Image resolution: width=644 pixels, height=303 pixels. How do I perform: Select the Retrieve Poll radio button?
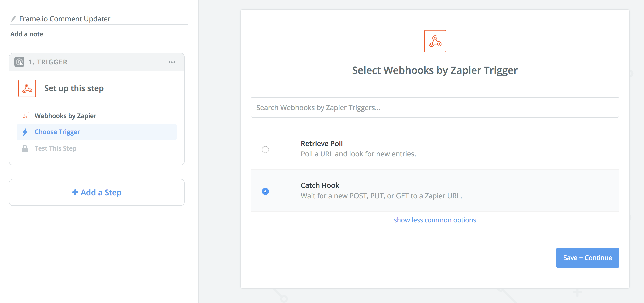point(265,149)
